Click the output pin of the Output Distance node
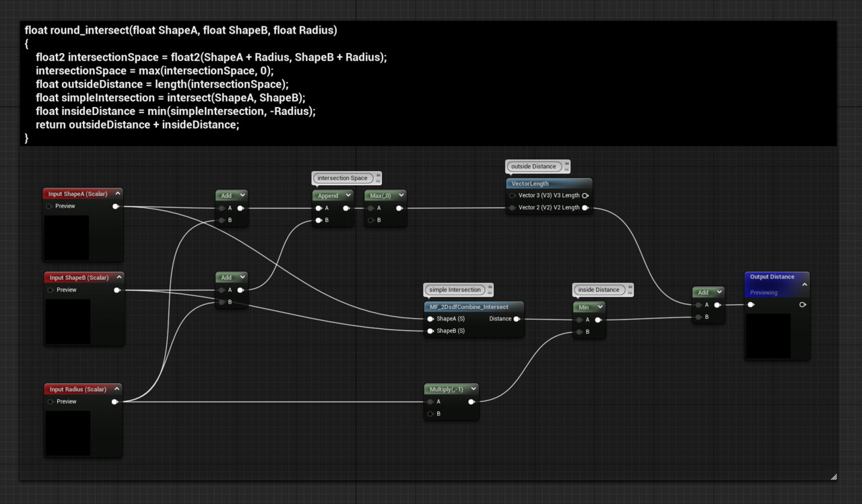 [801, 304]
